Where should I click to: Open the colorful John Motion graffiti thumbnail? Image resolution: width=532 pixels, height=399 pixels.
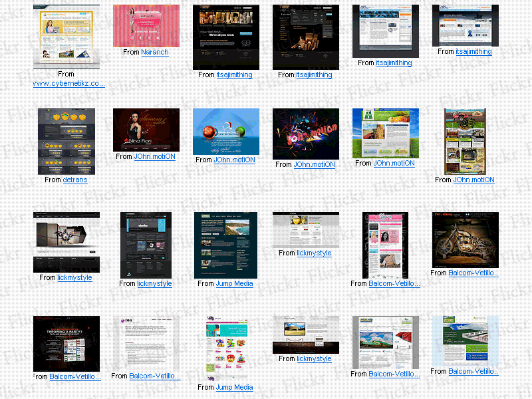[306, 134]
